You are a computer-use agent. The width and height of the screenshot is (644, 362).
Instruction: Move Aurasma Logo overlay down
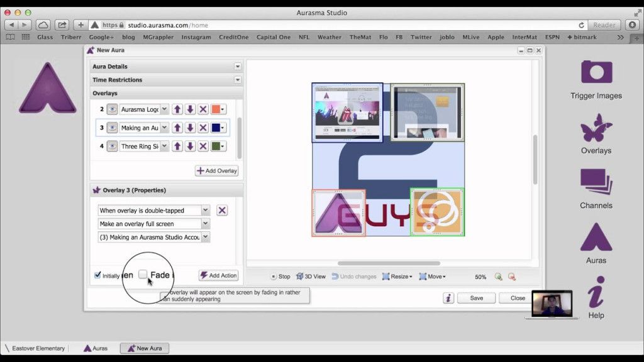(x=190, y=109)
